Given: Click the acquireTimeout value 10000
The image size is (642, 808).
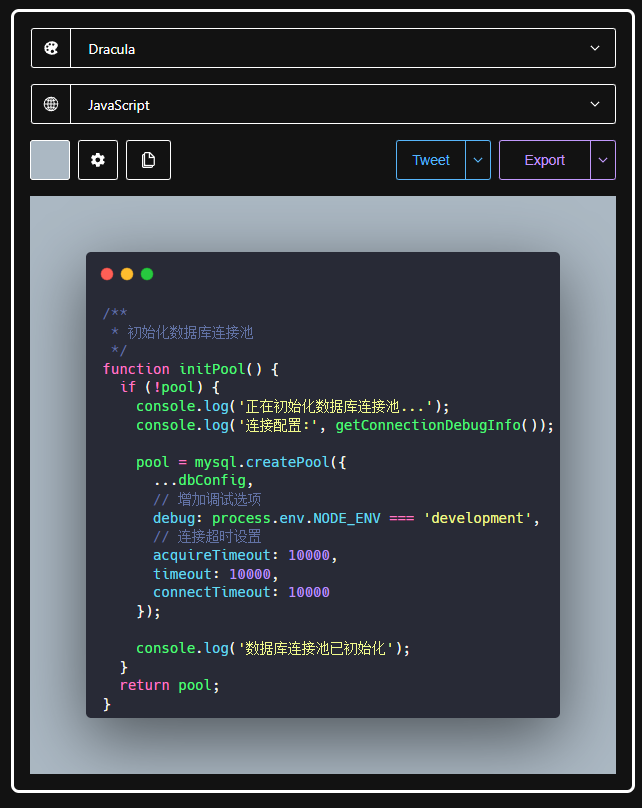Looking at the screenshot, I should pyautogui.click(x=309, y=555).
